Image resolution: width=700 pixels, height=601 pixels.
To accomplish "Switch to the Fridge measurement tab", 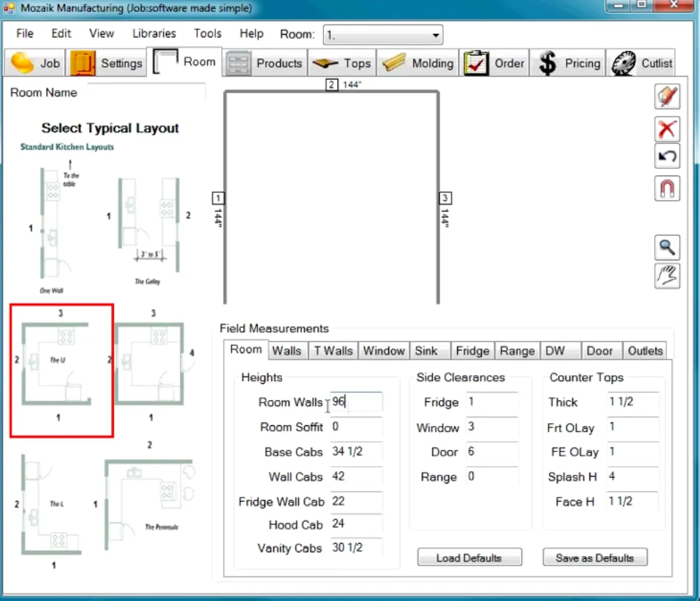I will (472, 351).
